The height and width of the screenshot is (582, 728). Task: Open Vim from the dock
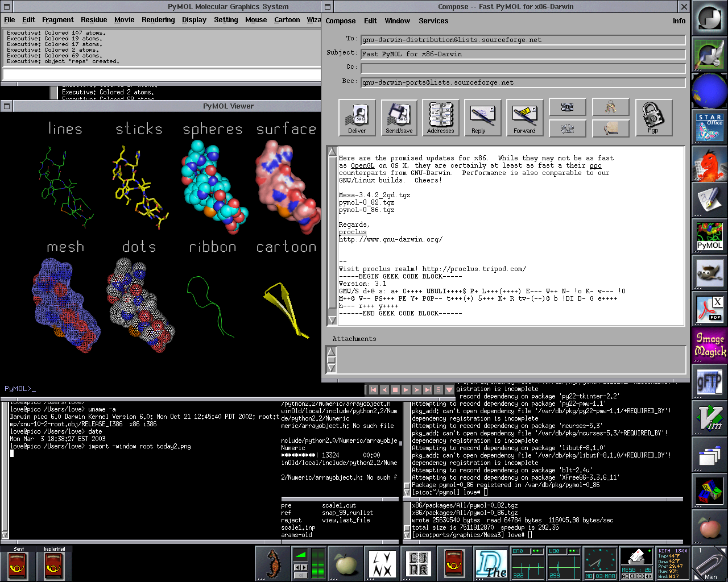(709, 418)
